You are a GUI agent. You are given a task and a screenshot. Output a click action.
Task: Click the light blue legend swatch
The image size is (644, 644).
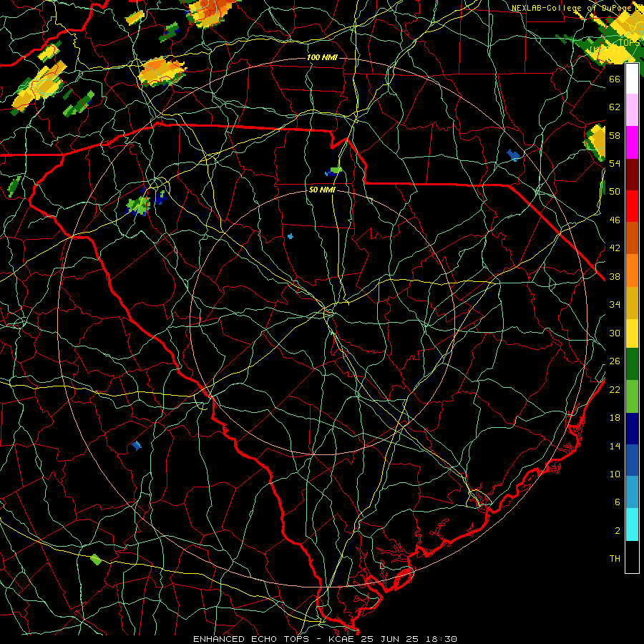click(632, 492)
